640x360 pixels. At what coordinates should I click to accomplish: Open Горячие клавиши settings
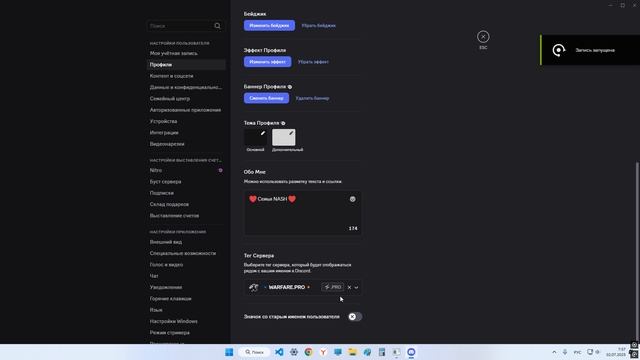pyautogui.click(x=186, y=298)
